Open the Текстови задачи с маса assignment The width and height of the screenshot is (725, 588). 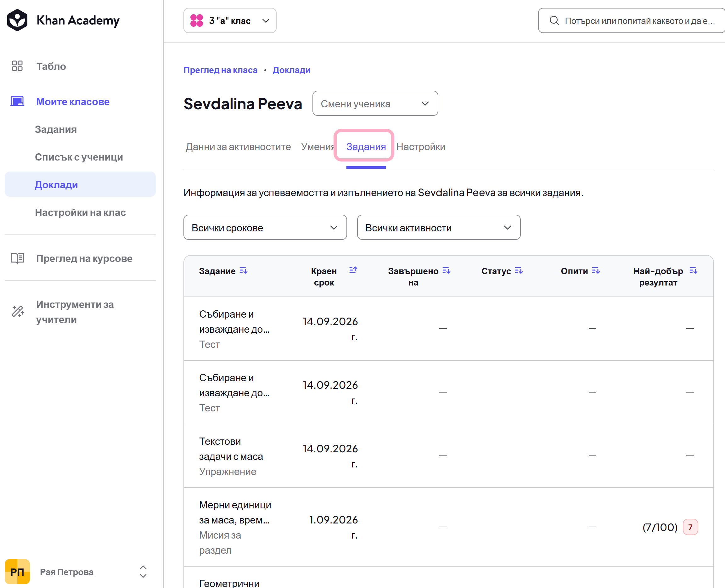[231, 449]
